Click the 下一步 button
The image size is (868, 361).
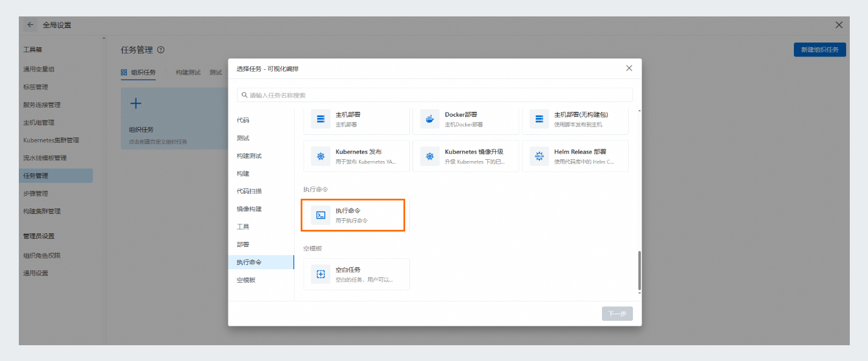click(x=617, y=314)
